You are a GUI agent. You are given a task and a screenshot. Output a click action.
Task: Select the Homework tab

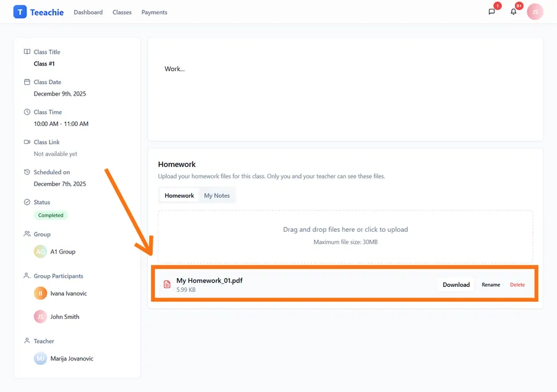coord(179,195)
